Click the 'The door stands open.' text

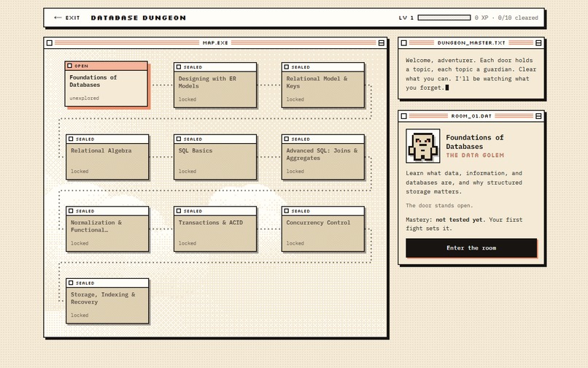(x=439, y=205)
